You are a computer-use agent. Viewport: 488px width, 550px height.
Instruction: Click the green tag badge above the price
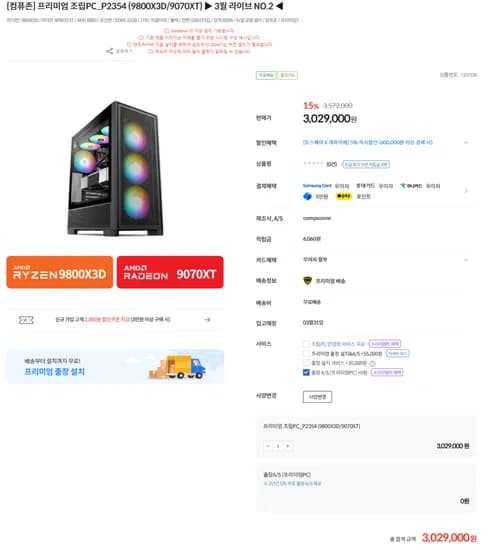[x=266, y=75]
